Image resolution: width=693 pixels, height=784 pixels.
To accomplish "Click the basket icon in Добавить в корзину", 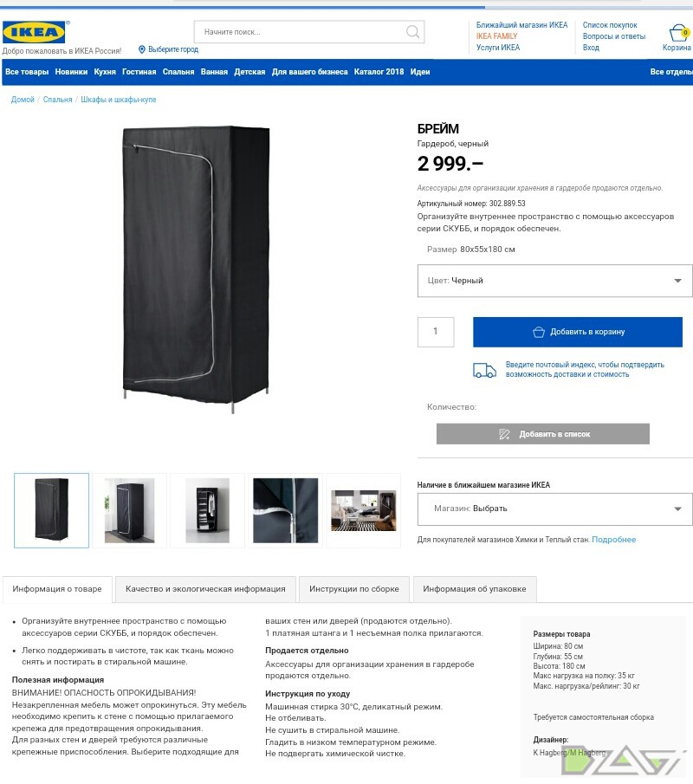I will (539, 332).
